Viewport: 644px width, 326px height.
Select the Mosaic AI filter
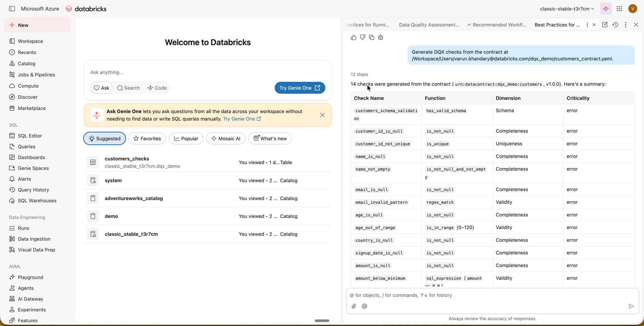[x=226, y=138]
